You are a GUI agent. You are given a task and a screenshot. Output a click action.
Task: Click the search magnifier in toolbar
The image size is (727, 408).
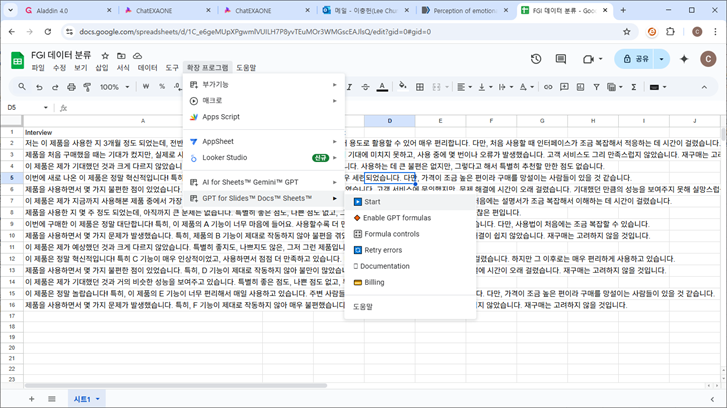22,87
